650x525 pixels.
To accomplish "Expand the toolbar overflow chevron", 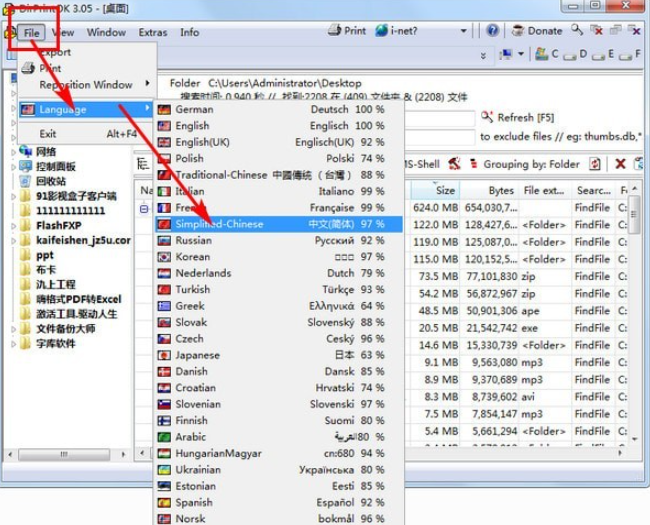I will tap(483, 55).
